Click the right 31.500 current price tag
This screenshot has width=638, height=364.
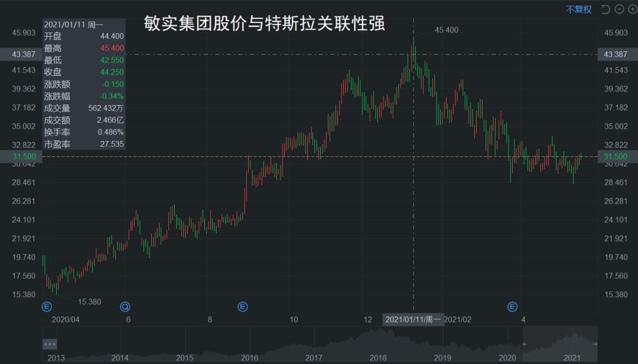pyautogui.click(x=618, y=156)
